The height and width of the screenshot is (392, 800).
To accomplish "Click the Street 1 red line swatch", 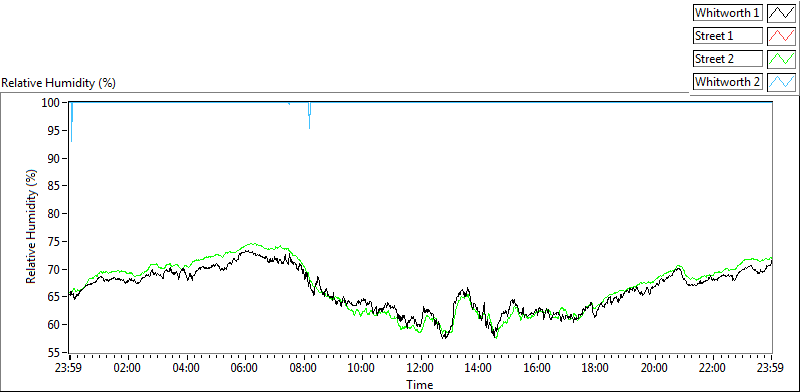I will point(781,36).
